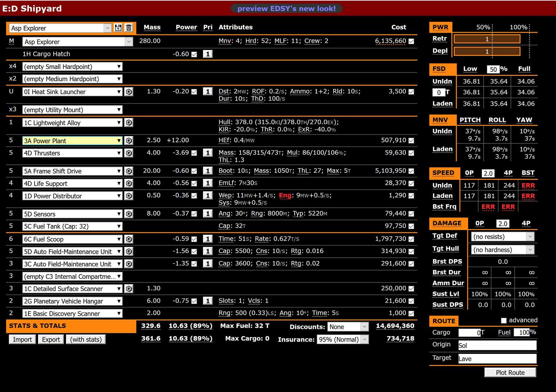Image resolution: width=556 pixels, height=392 pixels.
Task: Open empty Utility Mount module selector
Action: (x=72, y=110)
